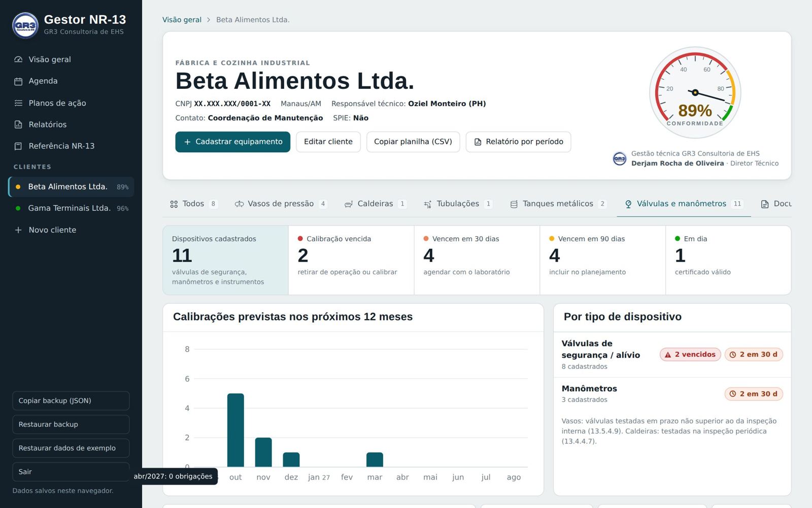Viewport: 812px width, 508px height.
Task: Click Copiar backup (JSON)
Action: 71,401
